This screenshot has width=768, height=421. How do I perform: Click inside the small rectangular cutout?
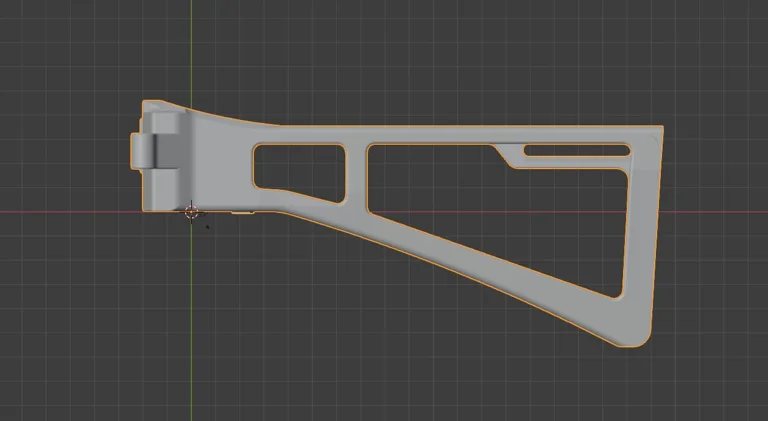click(298, 165)
